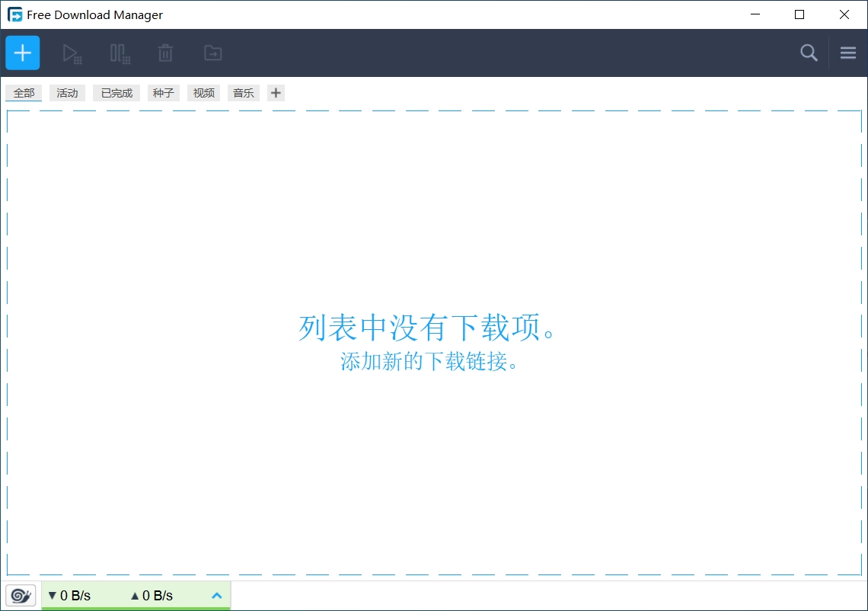Pause all downloads using the pause icon
Image resolution: width=868 pixels, height=611 pixels.
120,53
